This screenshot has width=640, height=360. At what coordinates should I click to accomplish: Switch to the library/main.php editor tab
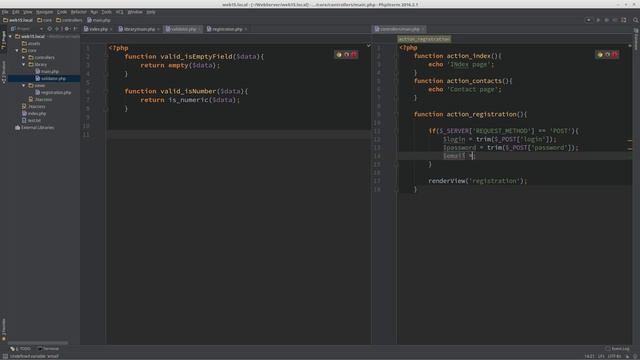(x=139, y=29)
